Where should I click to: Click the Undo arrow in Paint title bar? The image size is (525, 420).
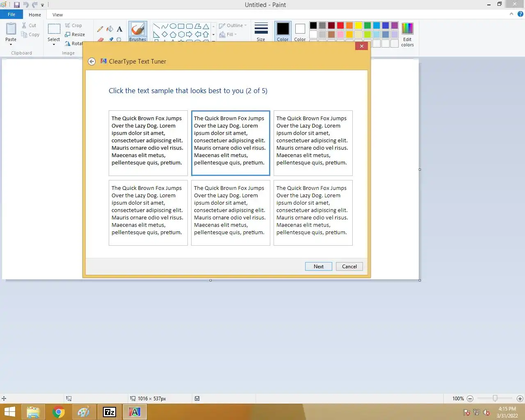coord(26,5)
